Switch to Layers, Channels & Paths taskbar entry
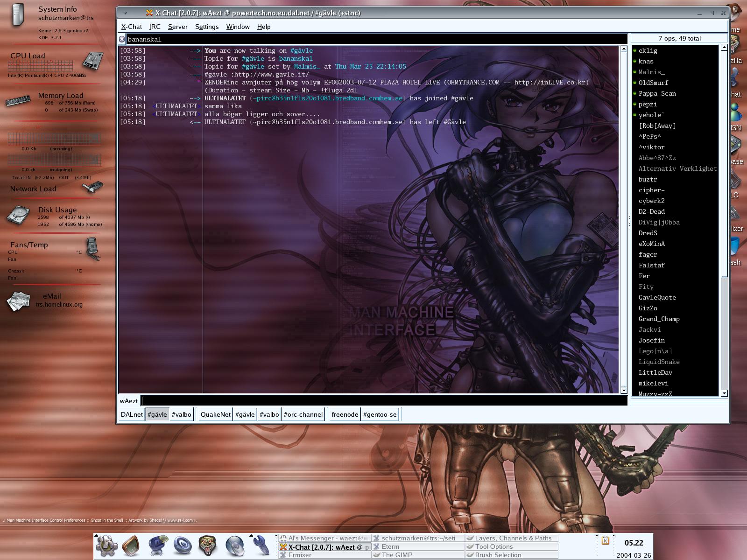Viewport: 747px width, 560px height. click(x=512, y=538)
